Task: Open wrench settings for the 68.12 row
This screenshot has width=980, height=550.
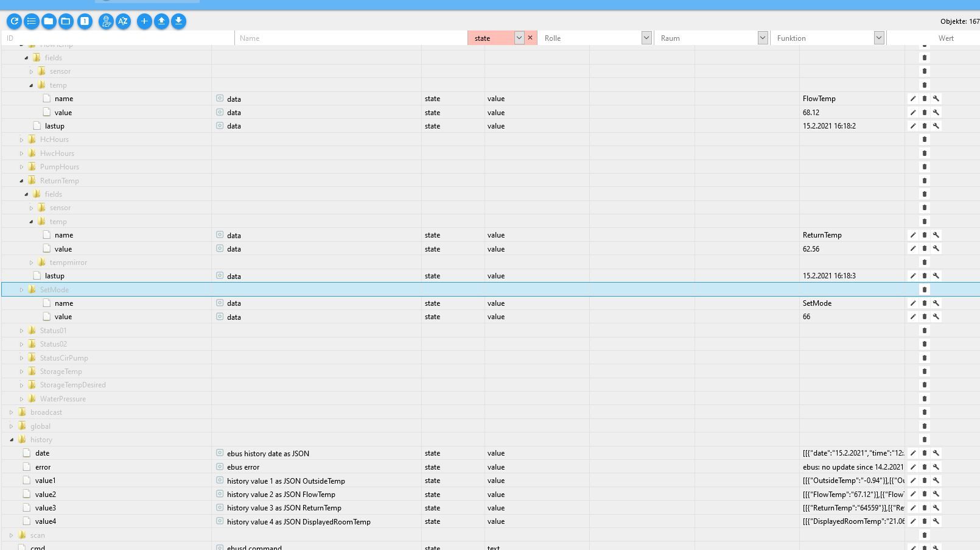Action: [936, 112]
